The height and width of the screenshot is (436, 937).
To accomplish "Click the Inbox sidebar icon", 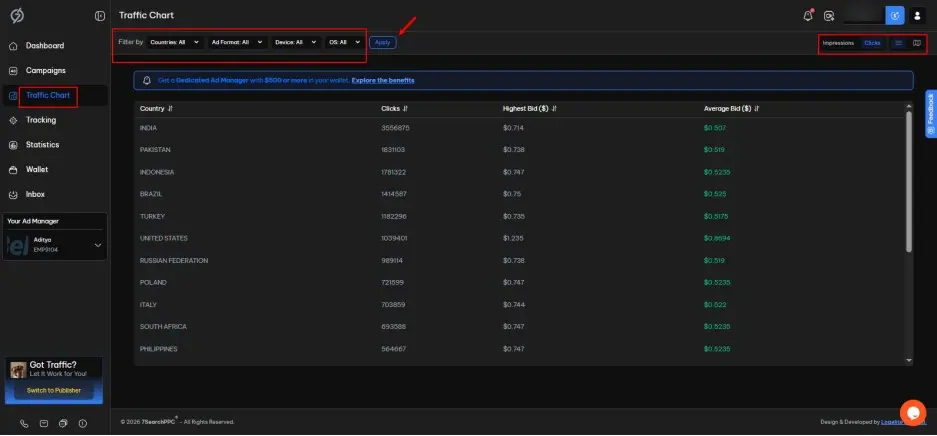I will 13,195.
